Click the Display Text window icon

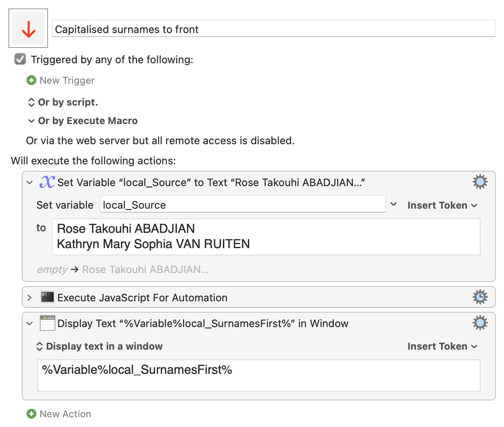pyautogui.click(x=48, y=323)
